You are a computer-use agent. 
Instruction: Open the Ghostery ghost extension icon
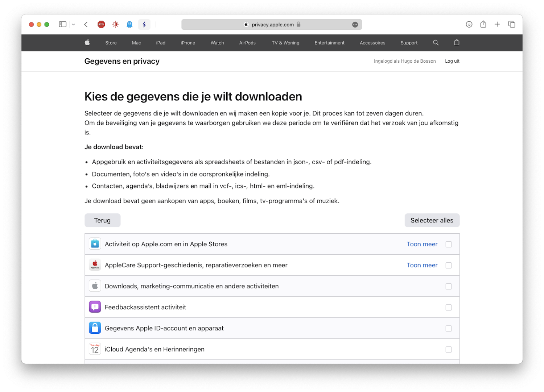click(x=129, y=24)
